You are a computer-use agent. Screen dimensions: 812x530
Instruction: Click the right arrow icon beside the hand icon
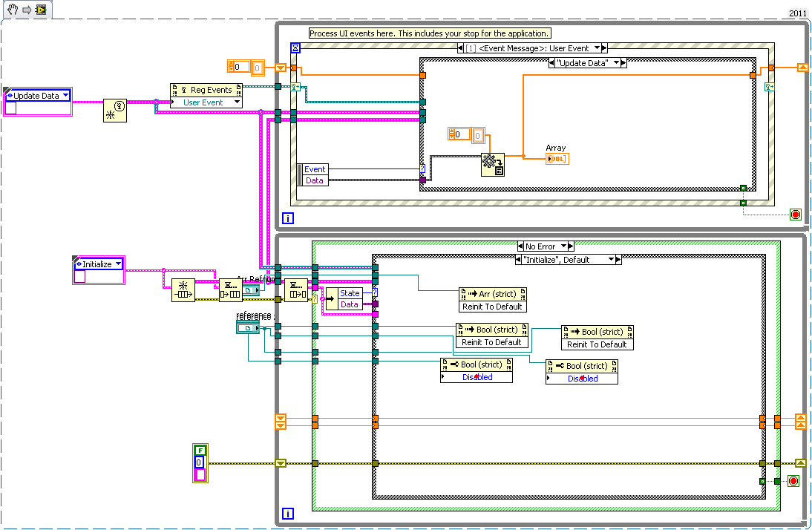(x=27, y=10)
